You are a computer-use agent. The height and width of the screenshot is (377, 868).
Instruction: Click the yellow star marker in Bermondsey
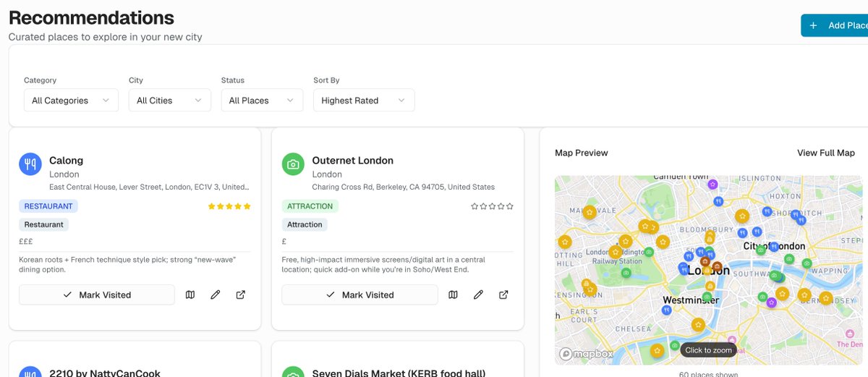coord(825,298)
